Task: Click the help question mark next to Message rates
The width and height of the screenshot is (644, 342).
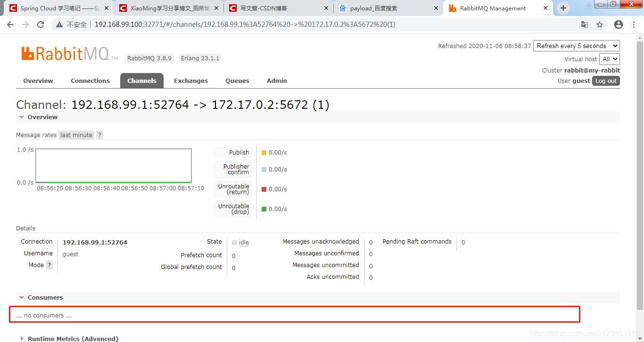Action: [x=99, y=135]
